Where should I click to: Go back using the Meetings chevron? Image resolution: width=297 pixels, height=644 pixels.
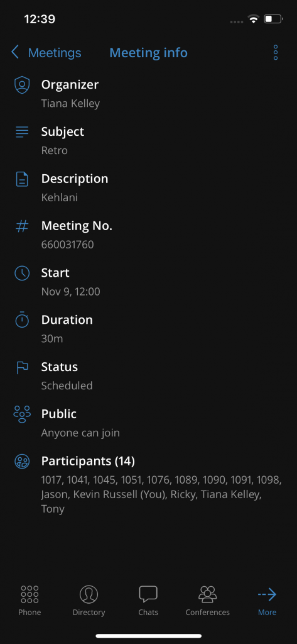(15, 53)
